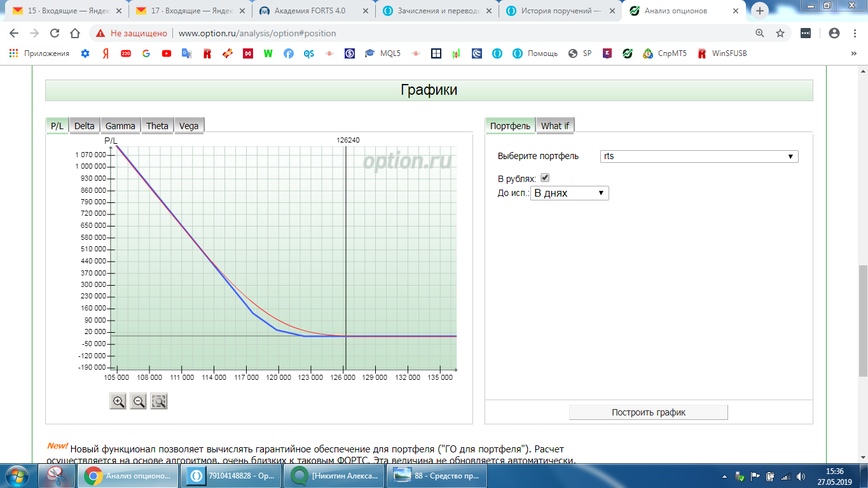This screenshot has width=868, height=488.
Task: Click the 'Графики' section header
Action: click(429, 90)
